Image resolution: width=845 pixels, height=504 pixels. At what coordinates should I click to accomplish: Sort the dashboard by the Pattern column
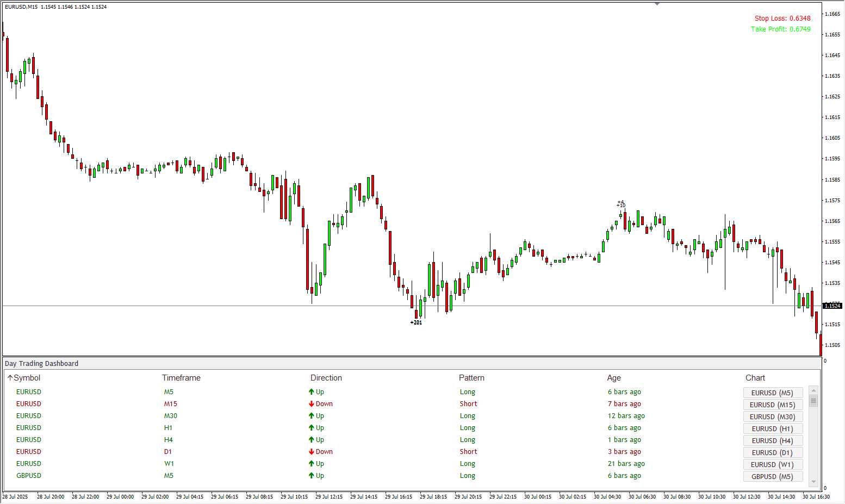(471, 378)
